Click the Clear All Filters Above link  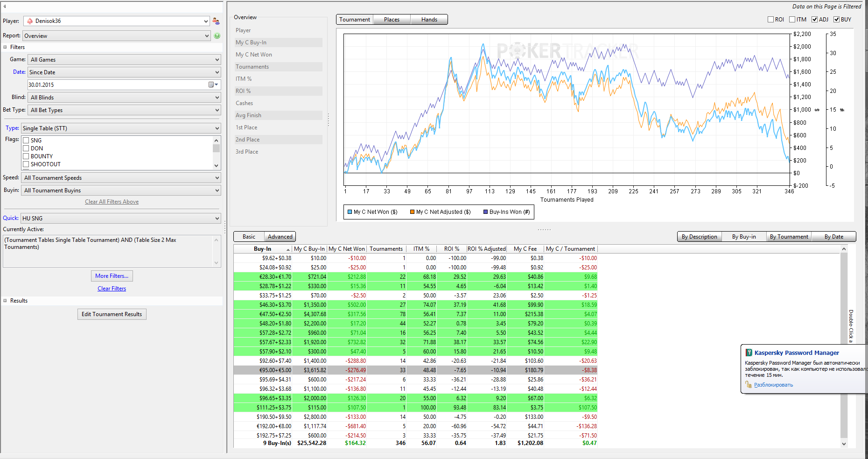pyautogui.click(x=112, y=202)
